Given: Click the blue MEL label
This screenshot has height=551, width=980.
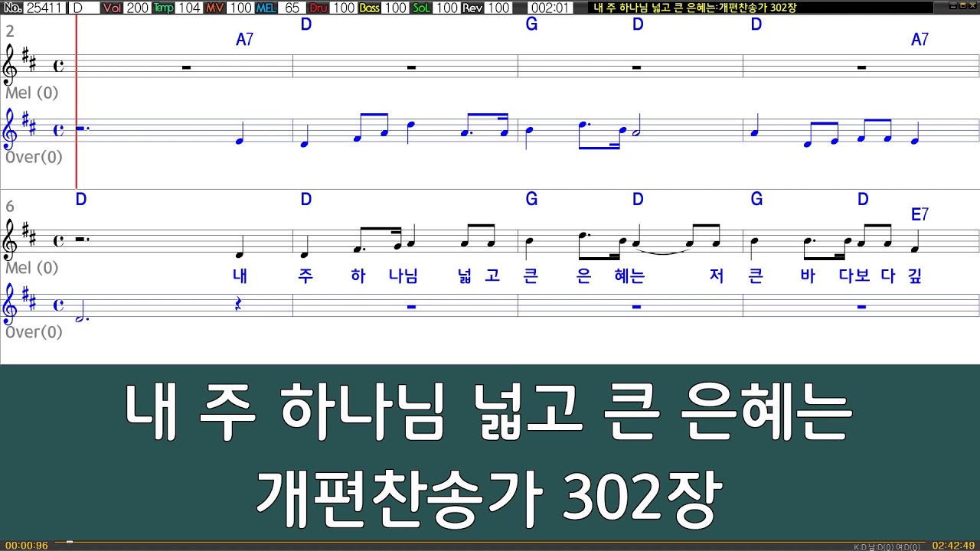Looking at the screenshot, I should point(266,8).
